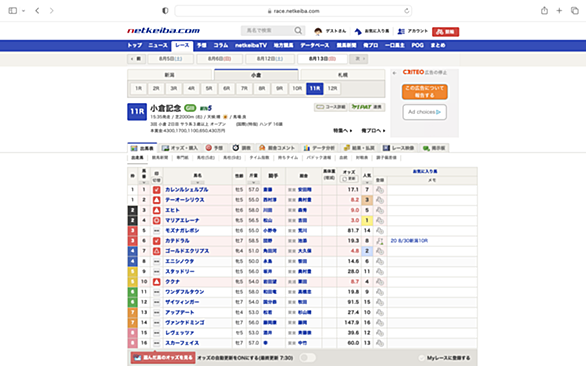Viewport: 586px width, 366px height.
Task: Show Safari tab overview icon
Action: [574, 10]
